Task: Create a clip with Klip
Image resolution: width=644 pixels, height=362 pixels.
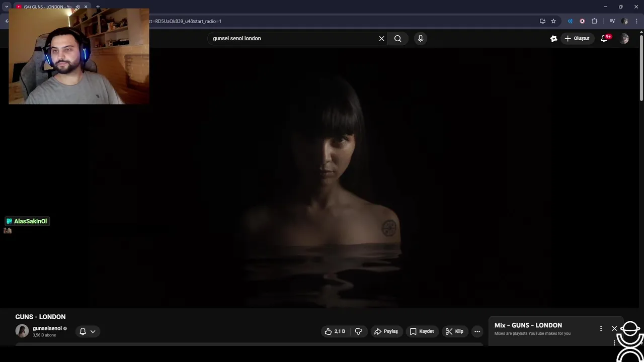Action: click(454, 331)
